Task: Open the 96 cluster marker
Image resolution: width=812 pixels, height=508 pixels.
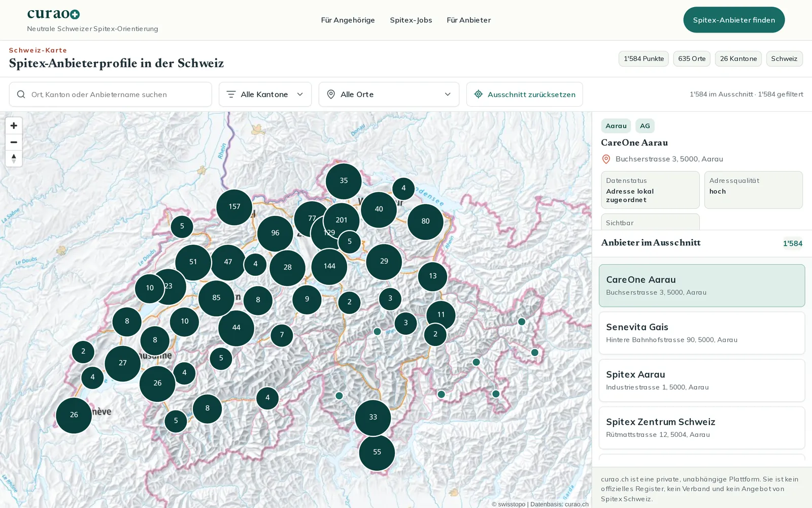Action: pyautogui.click(x=275, y=233)
